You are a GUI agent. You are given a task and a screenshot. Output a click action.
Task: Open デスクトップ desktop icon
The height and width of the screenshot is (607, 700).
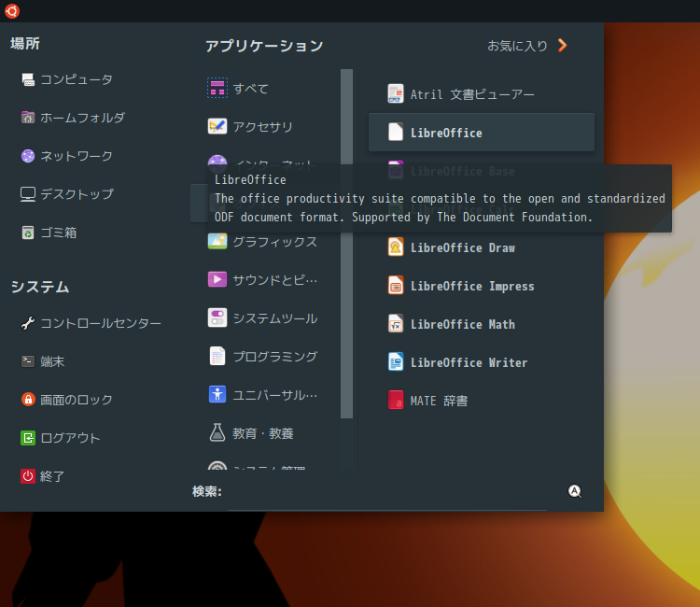point(28,194)
